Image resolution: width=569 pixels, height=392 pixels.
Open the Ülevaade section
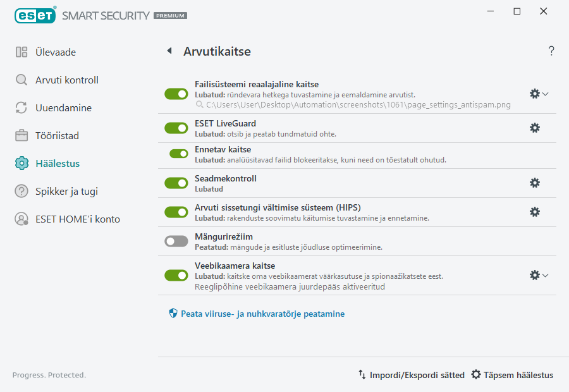click(21, 52)
